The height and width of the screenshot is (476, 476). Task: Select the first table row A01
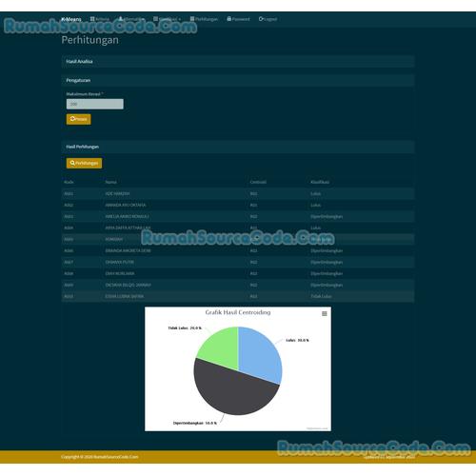click(238, 193)
